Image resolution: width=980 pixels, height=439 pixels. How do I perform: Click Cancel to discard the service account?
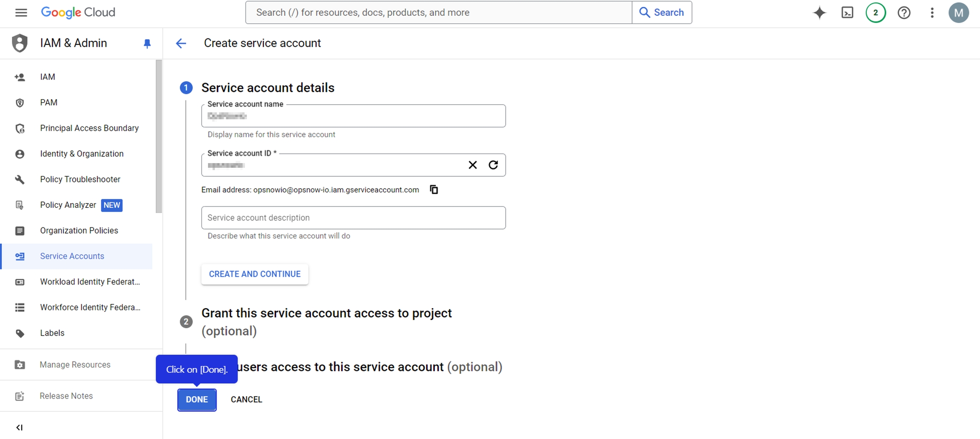pyautogui.click(x=246, y=399)
